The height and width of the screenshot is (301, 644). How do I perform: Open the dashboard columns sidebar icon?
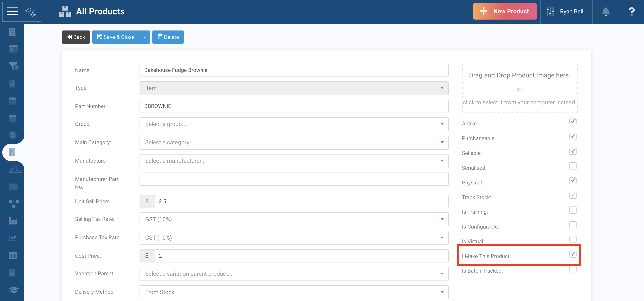click(x=13, y=255)
